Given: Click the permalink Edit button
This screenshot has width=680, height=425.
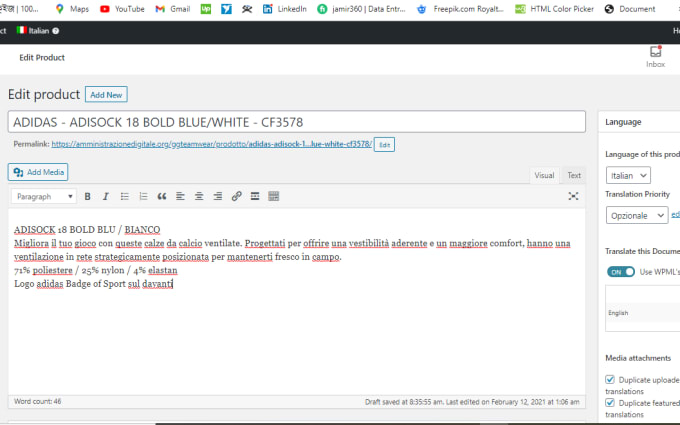Looking at the screenshot, I should pyautogui.click(x=384, y=145).
